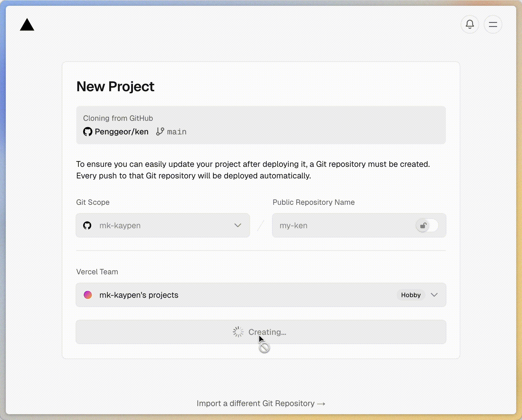Viewport: 522px width, 420px height.
Task: Toggle the private repository lock switch
Action: pyautogui.click(x=427, y=225)
